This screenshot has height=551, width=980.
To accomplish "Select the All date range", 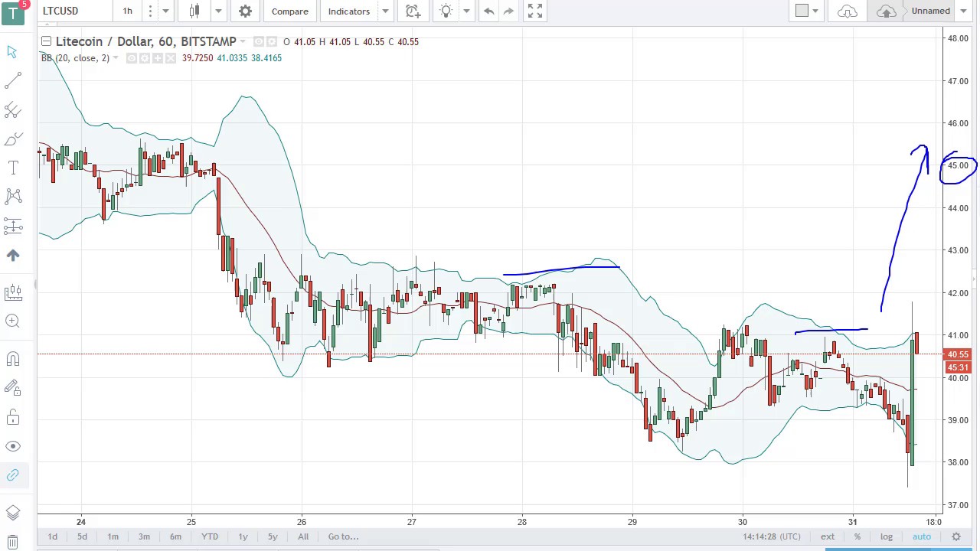I will [303, 536].
